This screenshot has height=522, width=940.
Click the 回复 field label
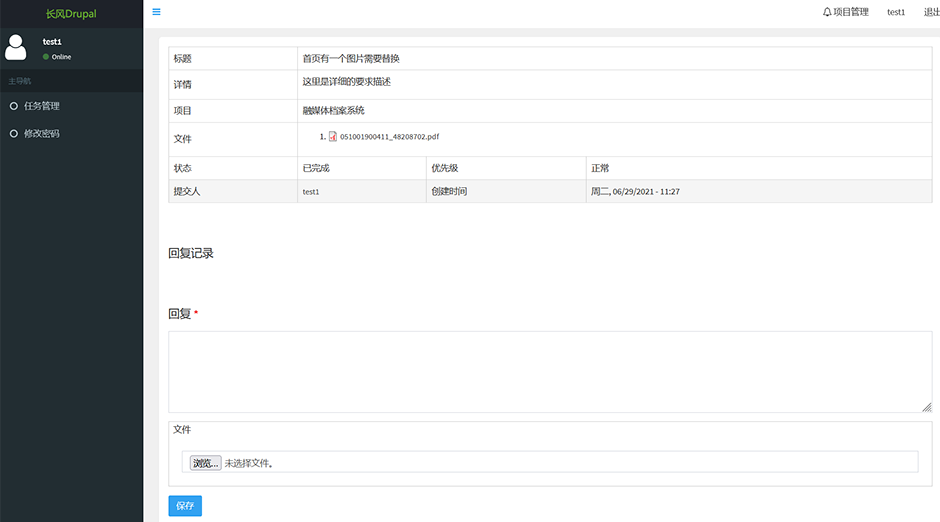180,314
